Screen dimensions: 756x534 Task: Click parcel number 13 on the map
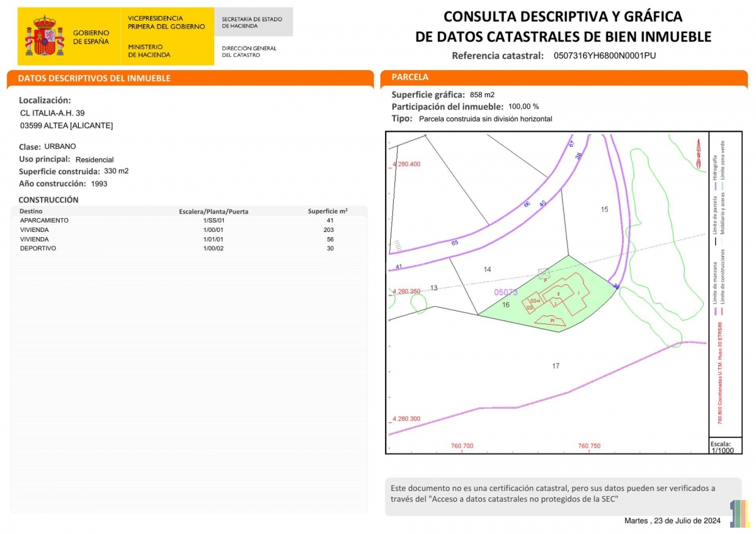[x=434, y=288]
